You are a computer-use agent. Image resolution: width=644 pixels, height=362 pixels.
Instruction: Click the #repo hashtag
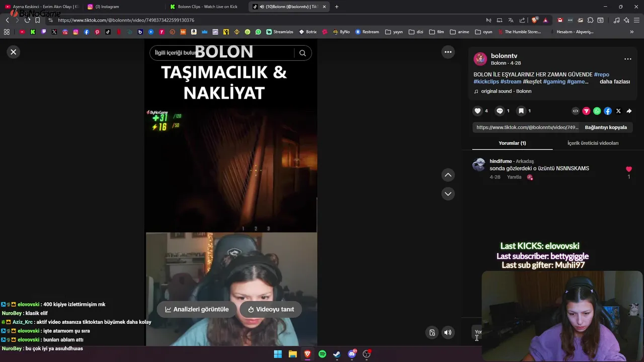tap(601, 74)
